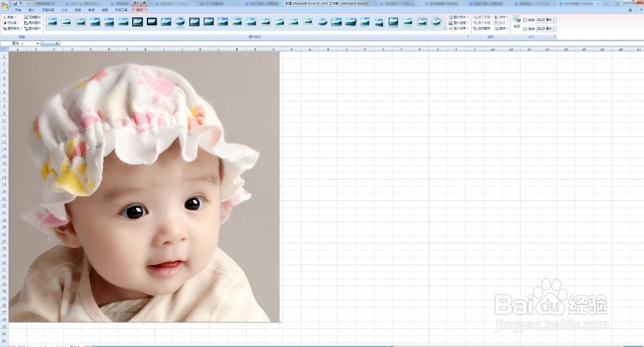The image size is (644, 347).
Task: Apply the Compound Frame Black picture style
Action: pos(194,22)
